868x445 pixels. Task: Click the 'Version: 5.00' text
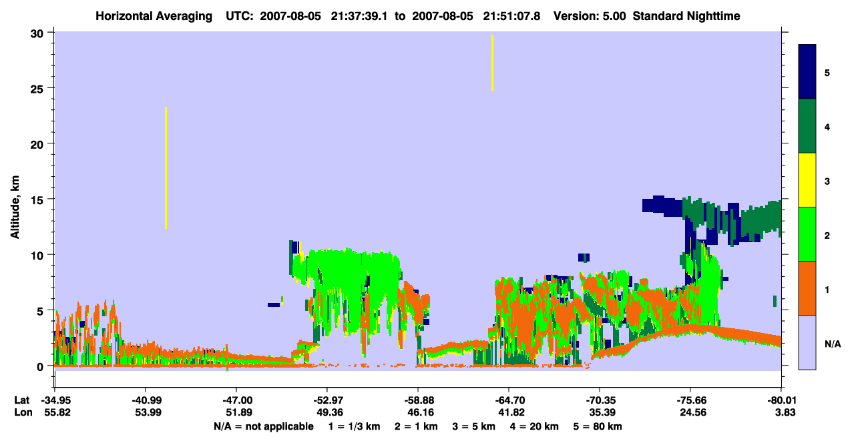click(590, 15)
